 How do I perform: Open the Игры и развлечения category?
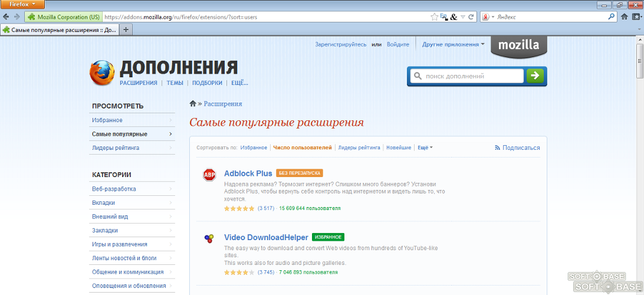tap(132, 244)
